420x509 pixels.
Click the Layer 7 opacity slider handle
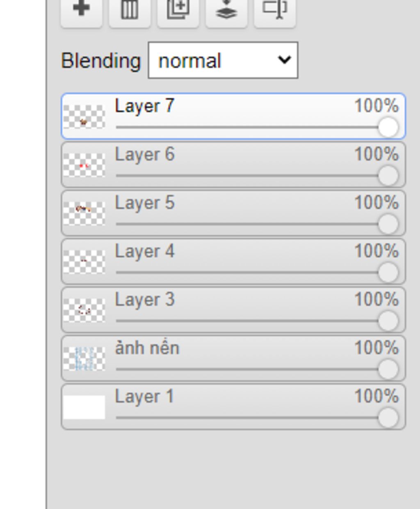[x=388, y=127]
